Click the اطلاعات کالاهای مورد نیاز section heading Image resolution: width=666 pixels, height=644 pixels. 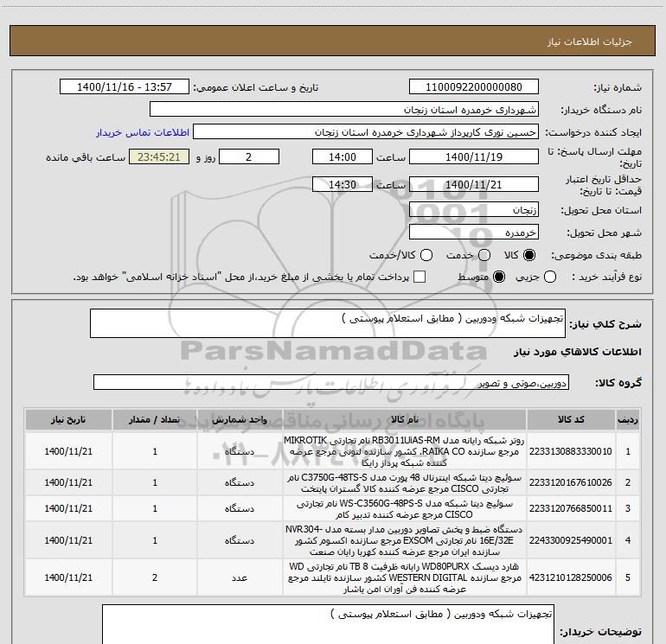click(578, 352)
